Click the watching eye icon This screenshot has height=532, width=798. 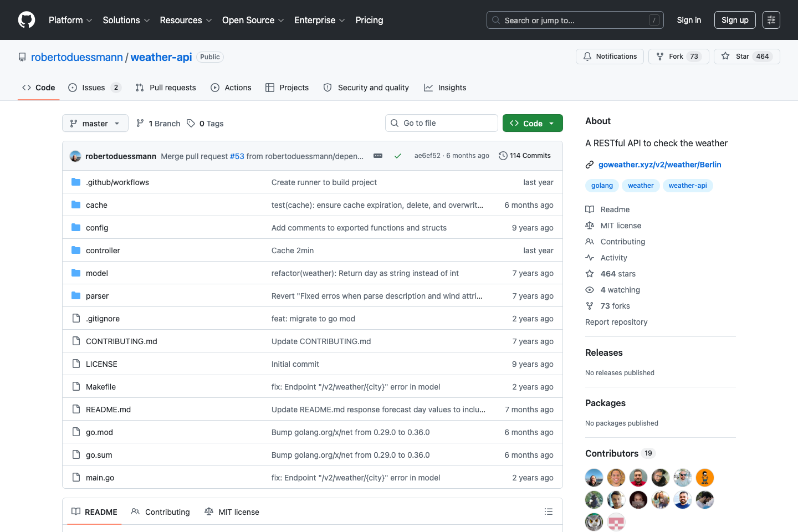(590, 289)
